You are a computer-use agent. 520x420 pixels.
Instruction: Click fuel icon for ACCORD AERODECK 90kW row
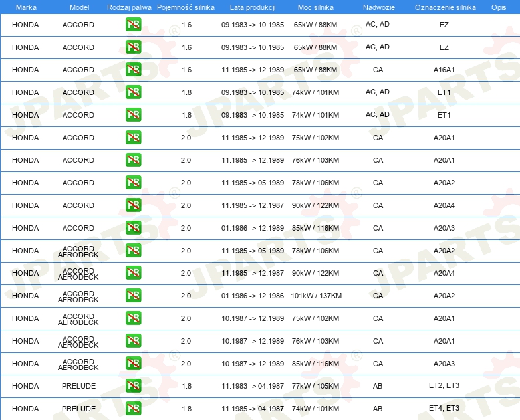click(x=133, y=273)
